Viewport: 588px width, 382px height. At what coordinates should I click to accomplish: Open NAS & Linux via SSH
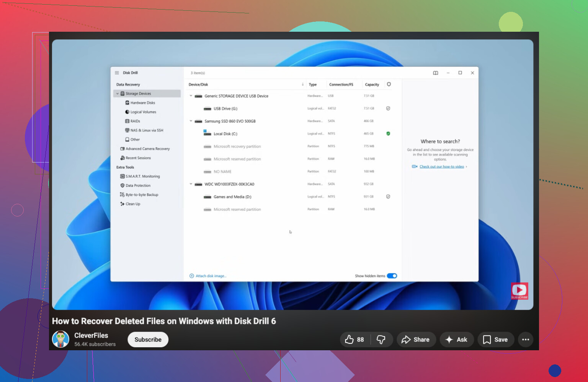[x=144, y=130]
